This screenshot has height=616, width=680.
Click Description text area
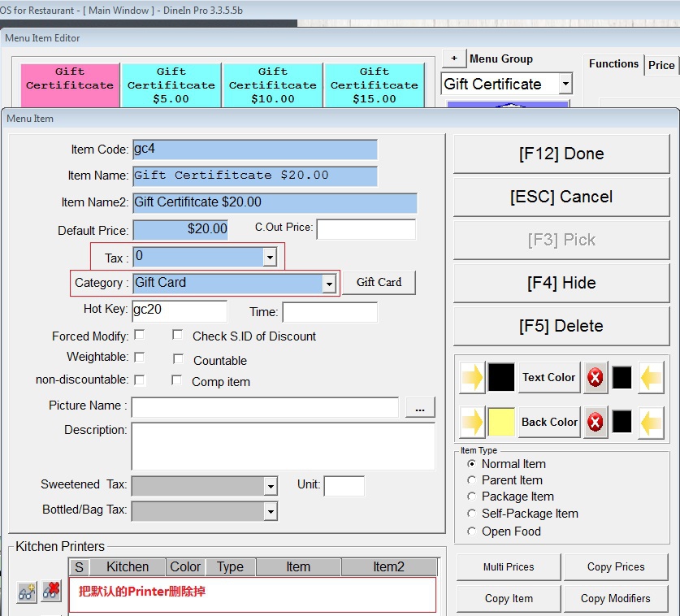[x=284, y=447]
